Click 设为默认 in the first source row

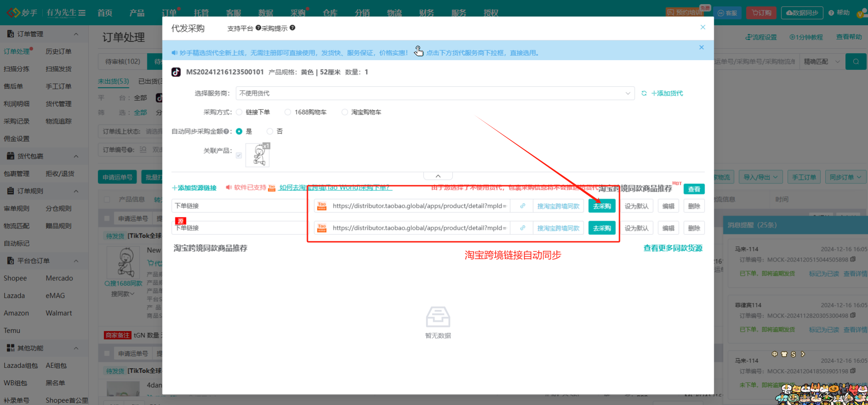tap(637, 206)
